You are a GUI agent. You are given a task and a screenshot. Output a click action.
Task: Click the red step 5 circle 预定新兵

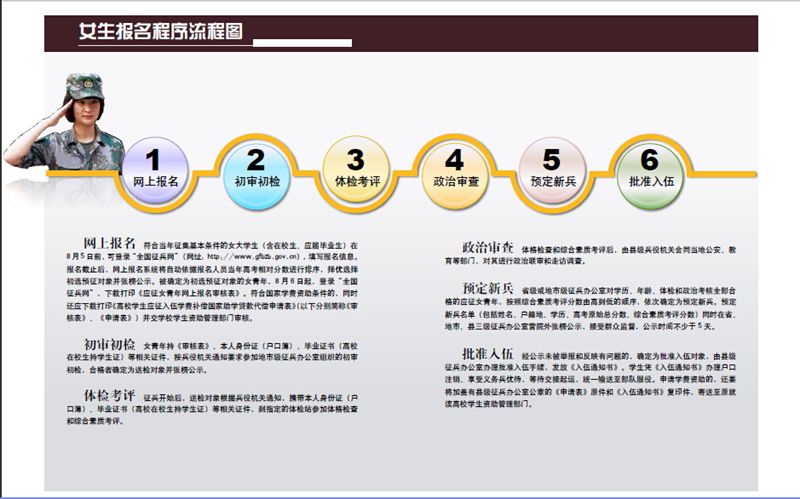click(x=551, y=169)
